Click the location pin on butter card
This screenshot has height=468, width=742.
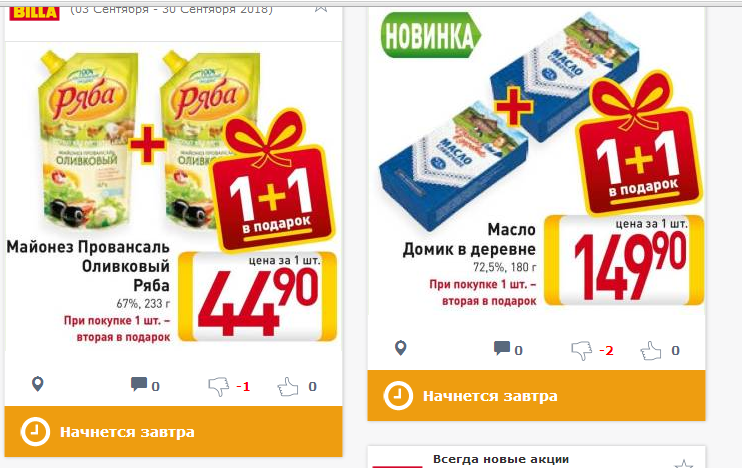pyautogui.click(x=401, y=348)
